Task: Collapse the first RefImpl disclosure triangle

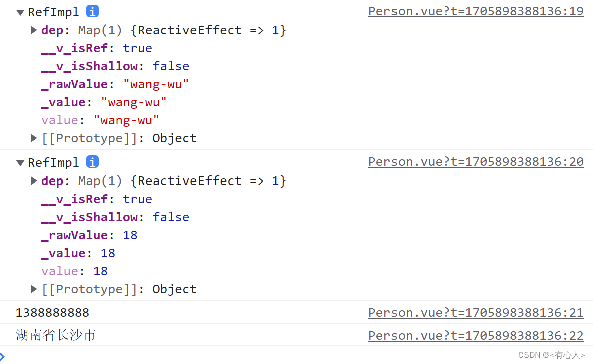Action: (x=20, y=11)
